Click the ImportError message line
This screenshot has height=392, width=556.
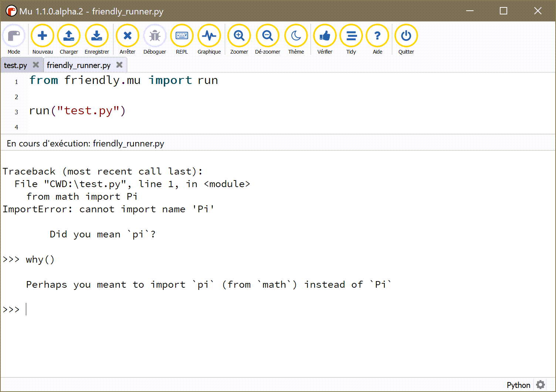[108, 209]
